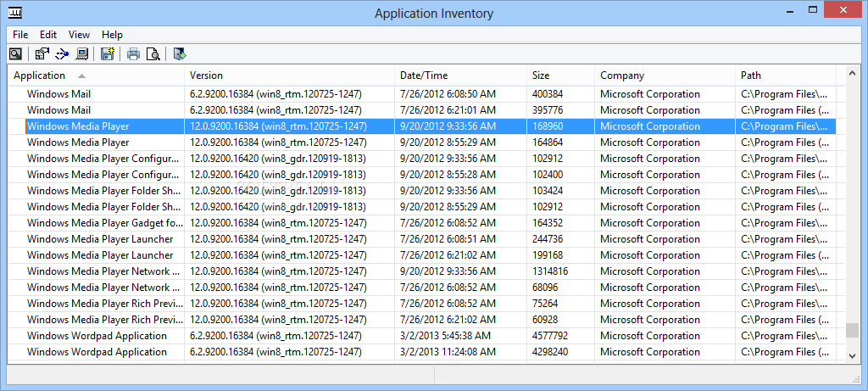Click date 3/2/2013 5:45:38 AM
This screenshot has width=868, height=391.
(x=445, y=336)
